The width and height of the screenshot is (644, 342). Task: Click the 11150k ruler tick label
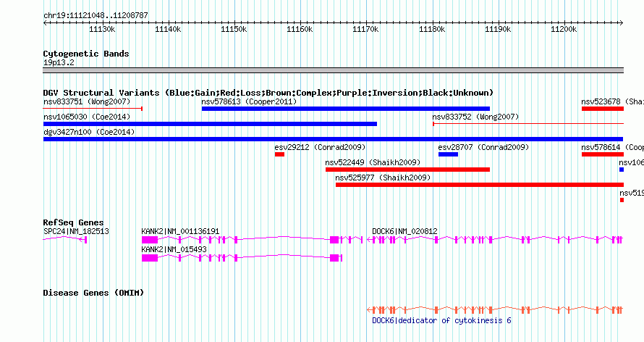click(x=234, y=29)
